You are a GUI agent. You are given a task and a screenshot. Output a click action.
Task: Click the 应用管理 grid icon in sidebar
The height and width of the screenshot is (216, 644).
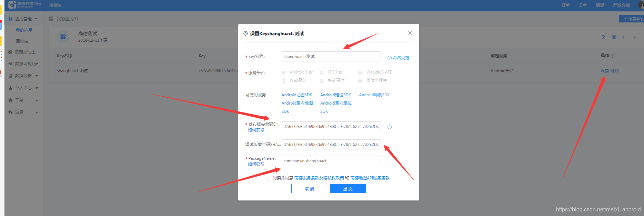(10, 19)
